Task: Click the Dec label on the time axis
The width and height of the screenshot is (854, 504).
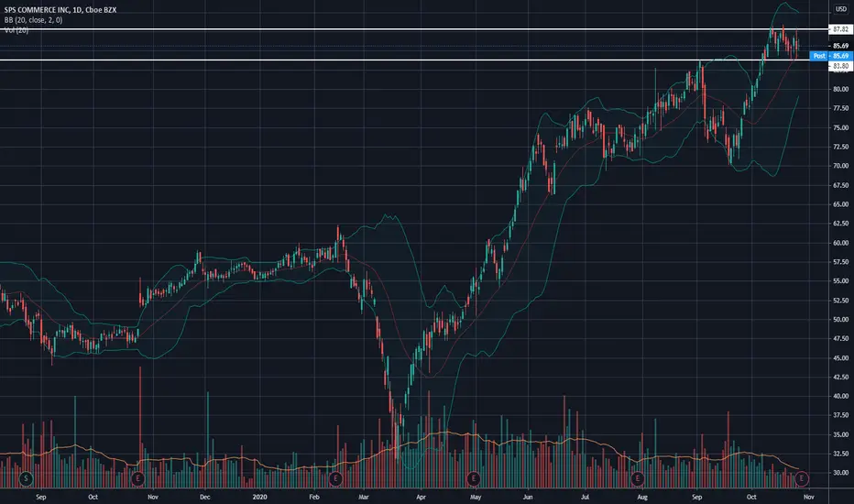Action: point(204,497)
